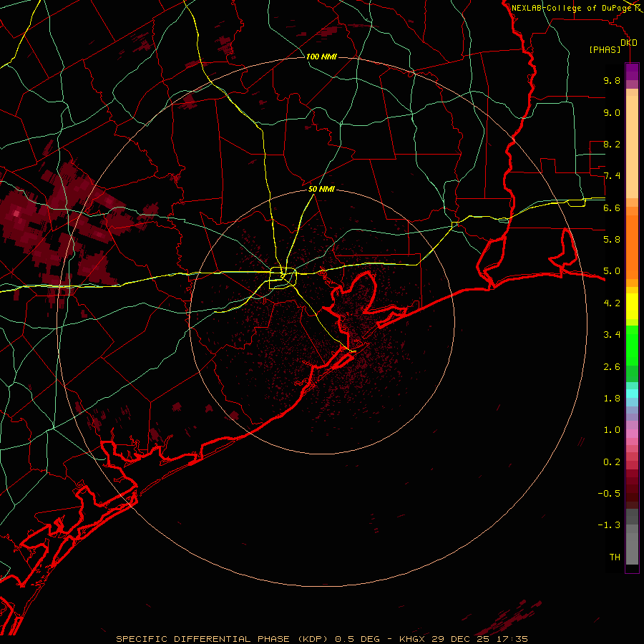Screen dimensions: 644x644
Task: Select the 3.4 scale label
Action: tap(612, 334)
